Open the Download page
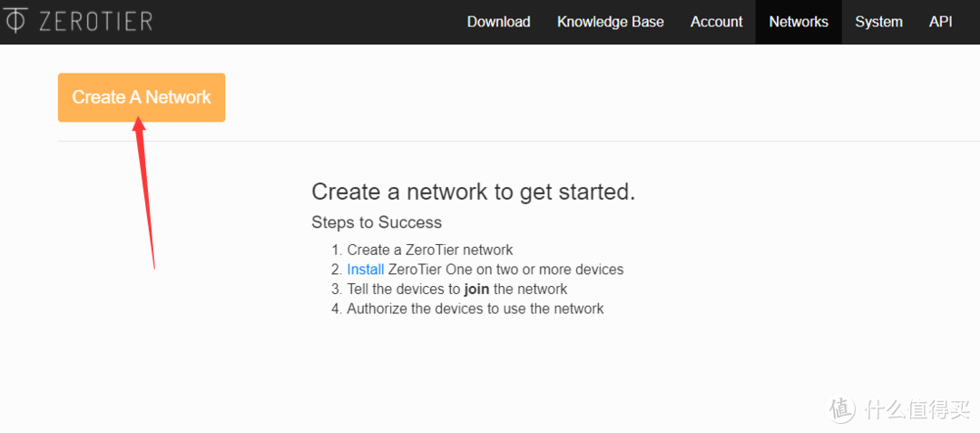980x433 pixels. [x=498, y=22]
